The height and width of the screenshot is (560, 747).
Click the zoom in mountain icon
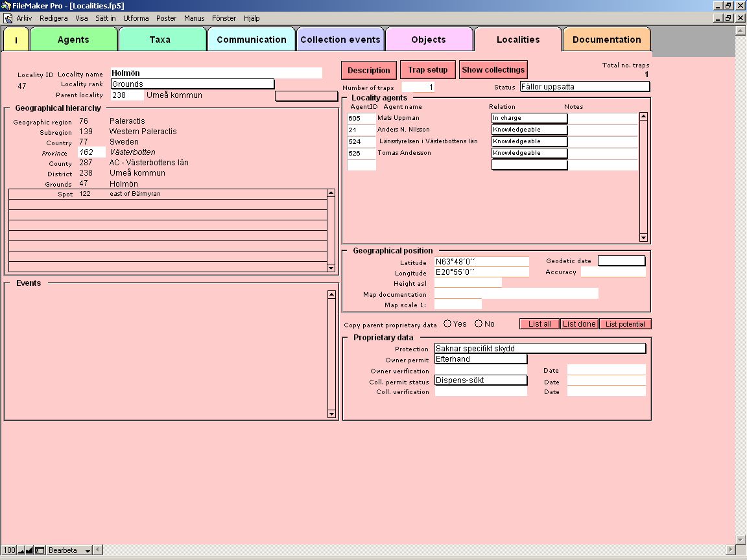click(29, 550)
